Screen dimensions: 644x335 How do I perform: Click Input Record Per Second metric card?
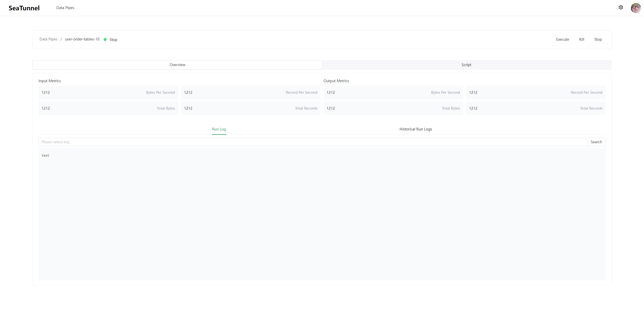click(251, 92)
